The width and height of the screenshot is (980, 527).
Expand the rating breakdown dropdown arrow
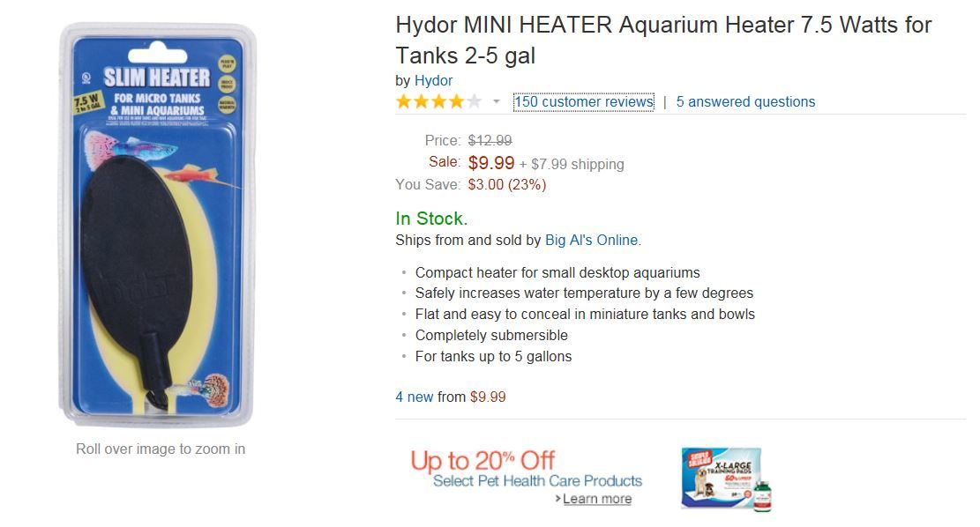496,102
